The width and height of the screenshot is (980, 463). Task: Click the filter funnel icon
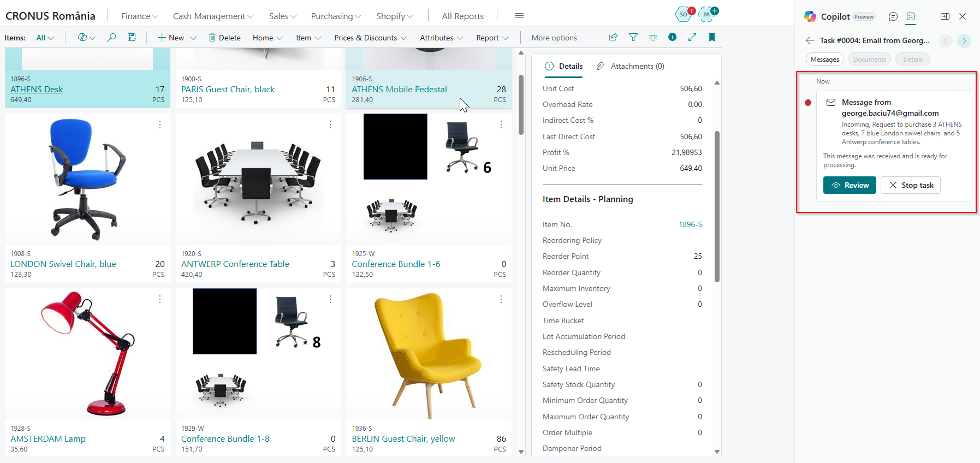633,37
